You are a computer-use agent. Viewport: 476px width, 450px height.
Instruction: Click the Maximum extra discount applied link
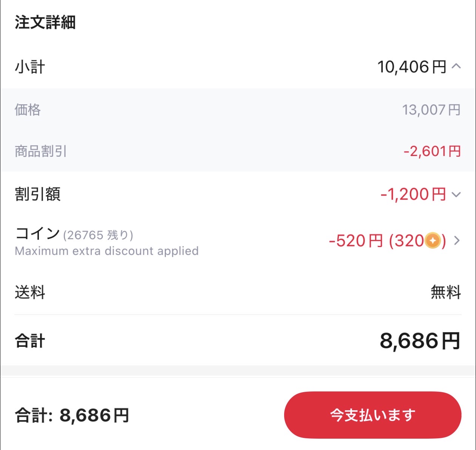(x=106, y=251)
